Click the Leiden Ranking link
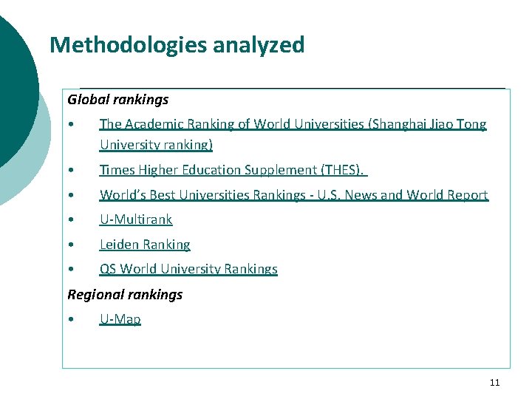 point(145,245)
